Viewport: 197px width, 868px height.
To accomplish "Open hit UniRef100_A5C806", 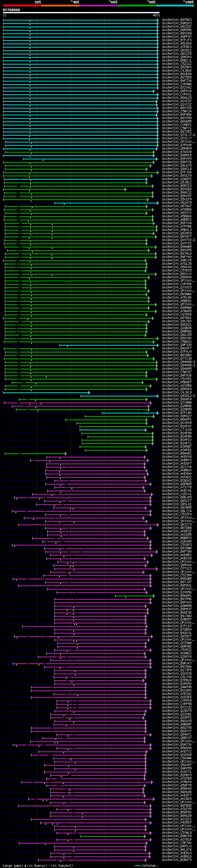I will [177, 43].
